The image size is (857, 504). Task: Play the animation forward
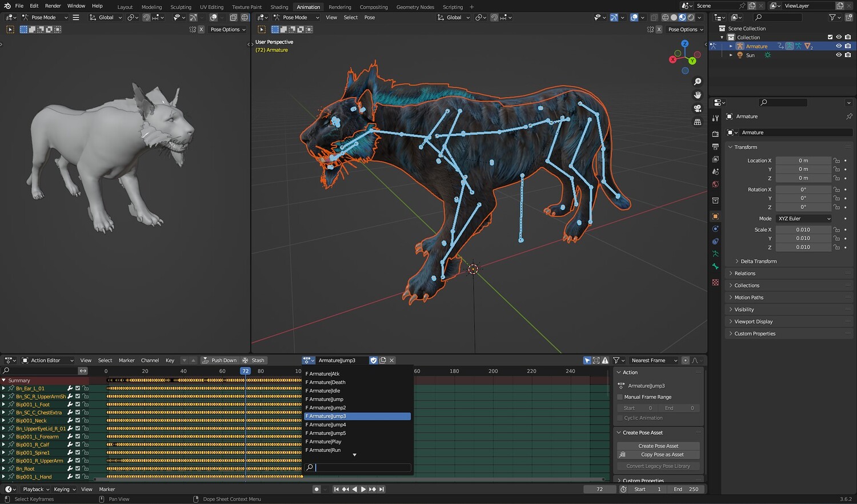[363, 489]
